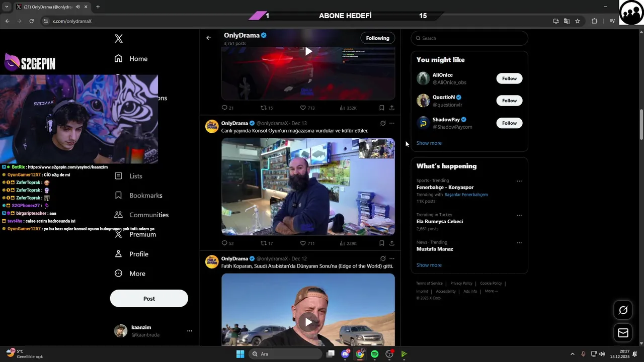Click the white Post button
This screenshot has height=362, width=644.
click(149, 299)
